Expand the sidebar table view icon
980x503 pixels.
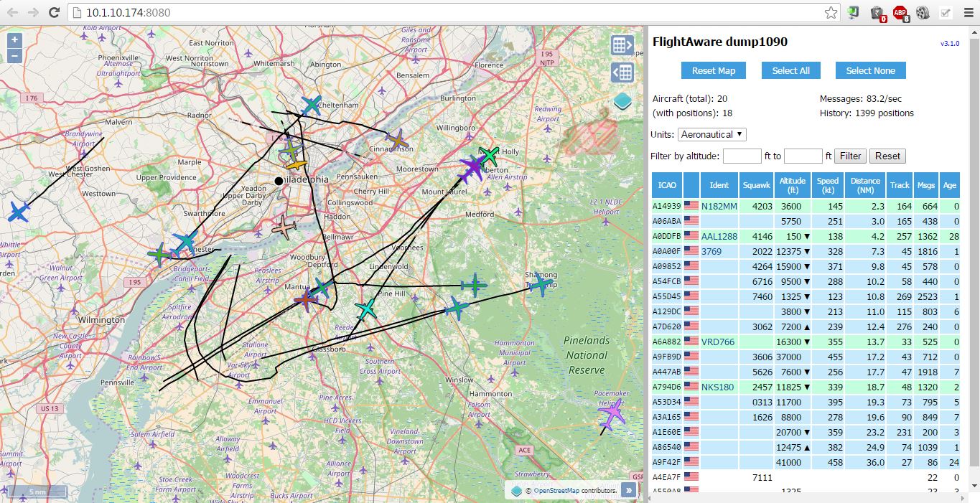(x=622, y=45)
